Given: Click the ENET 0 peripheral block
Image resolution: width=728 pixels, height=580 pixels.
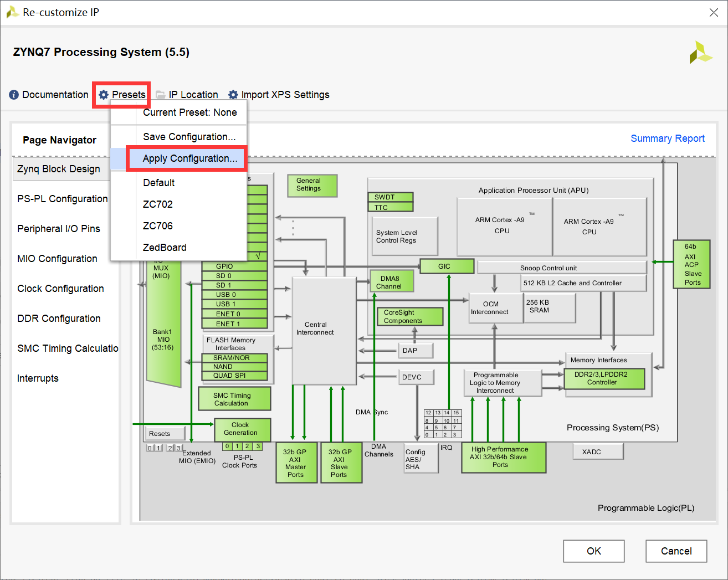Looking at the screenshot, I should pos(234,314).
